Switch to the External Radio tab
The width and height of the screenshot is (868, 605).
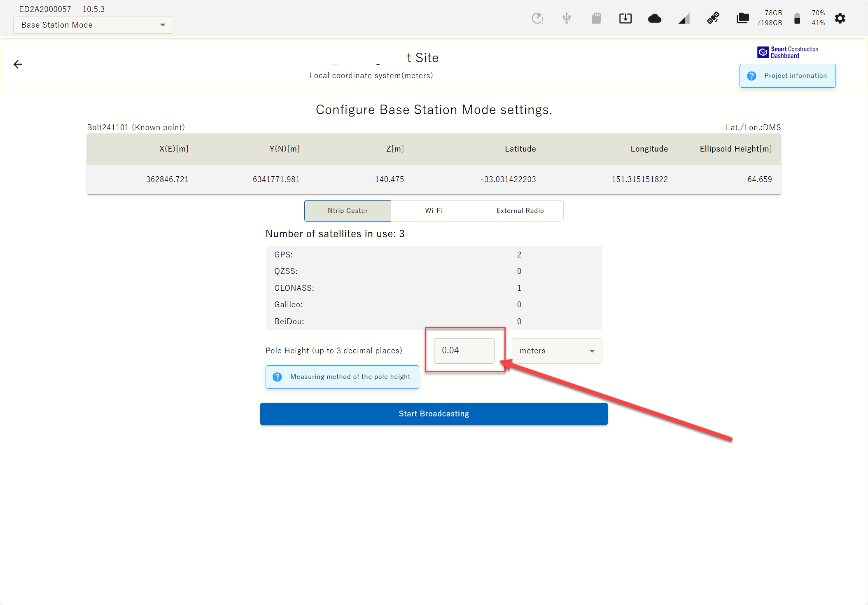click(520, 211)
